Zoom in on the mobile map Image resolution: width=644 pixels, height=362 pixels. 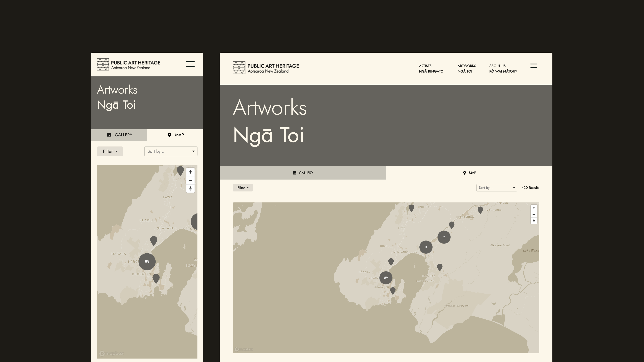190,172
